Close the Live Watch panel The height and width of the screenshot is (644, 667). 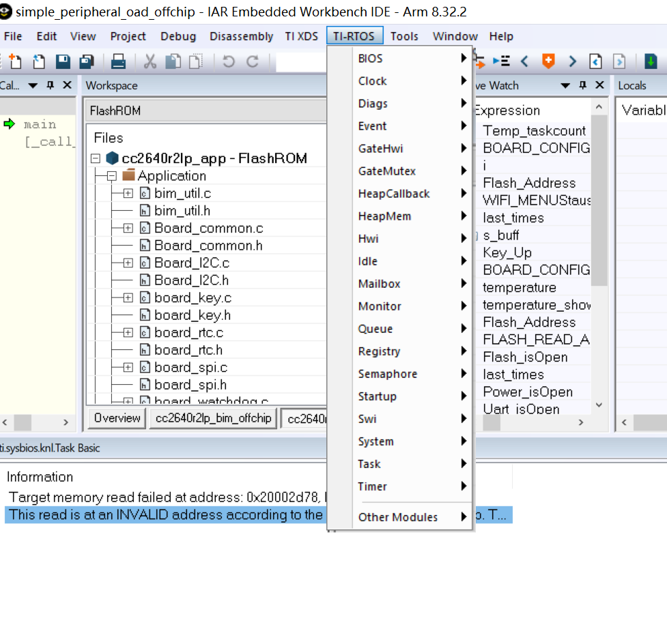(x=599, y=85)
